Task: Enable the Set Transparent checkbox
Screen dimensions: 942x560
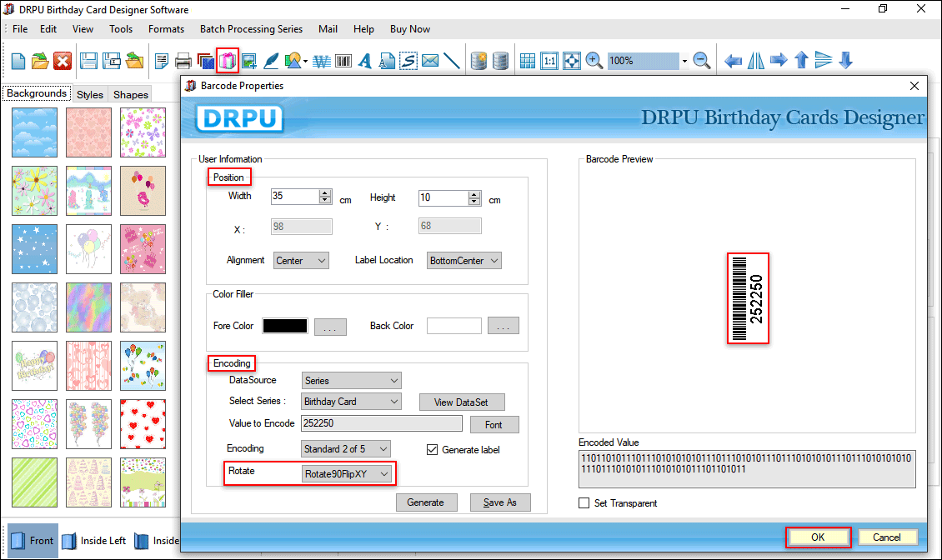Action: tap(584, 503)
